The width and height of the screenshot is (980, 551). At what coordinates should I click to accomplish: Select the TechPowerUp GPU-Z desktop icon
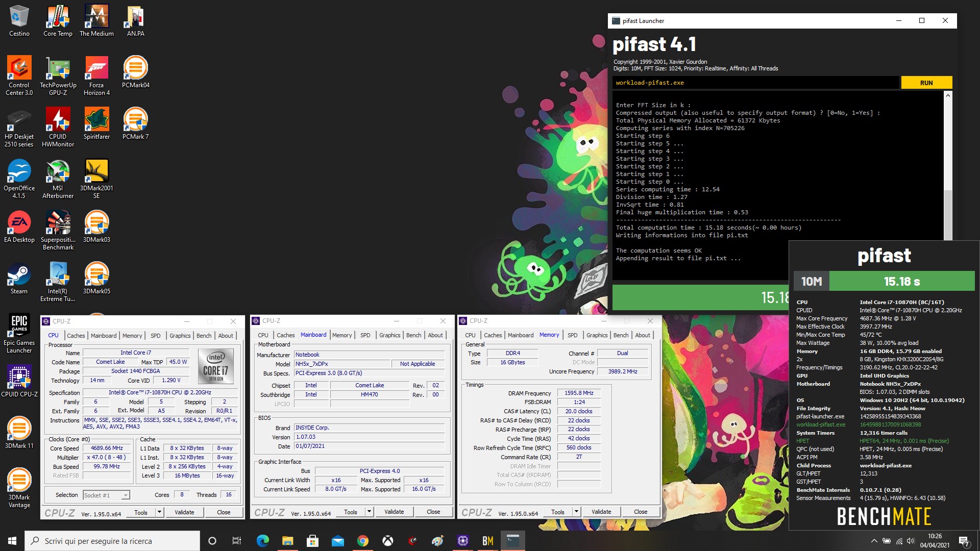58,76
